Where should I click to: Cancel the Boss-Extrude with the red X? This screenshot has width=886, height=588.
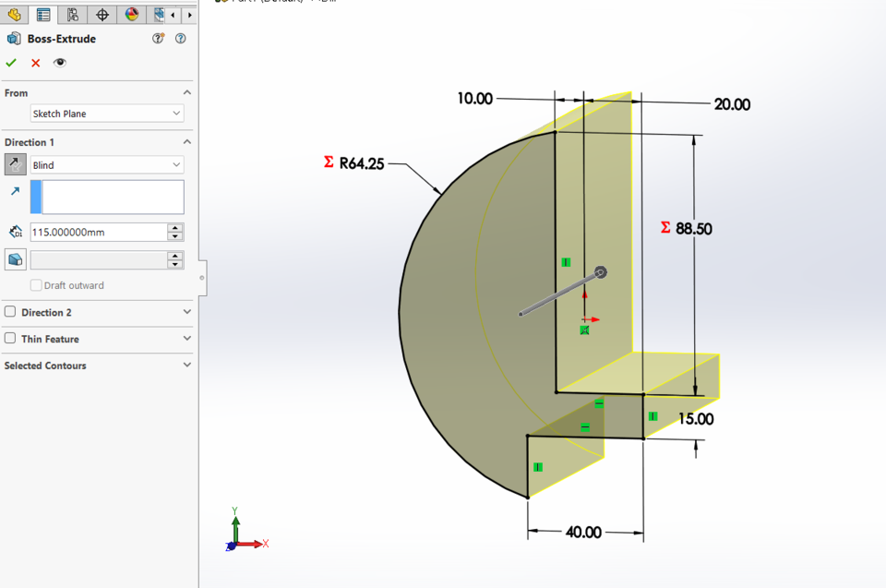(x=35, y=63)
